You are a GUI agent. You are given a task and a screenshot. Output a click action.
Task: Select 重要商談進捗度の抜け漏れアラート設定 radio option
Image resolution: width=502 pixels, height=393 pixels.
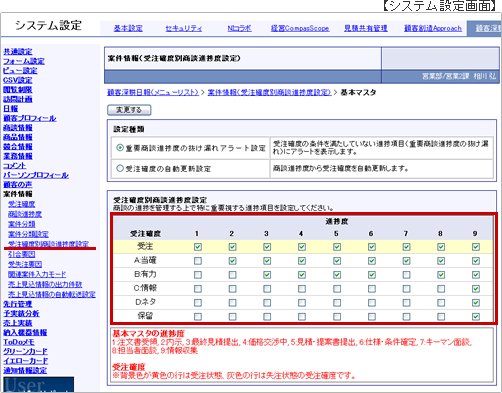click(x=120, y=148)
